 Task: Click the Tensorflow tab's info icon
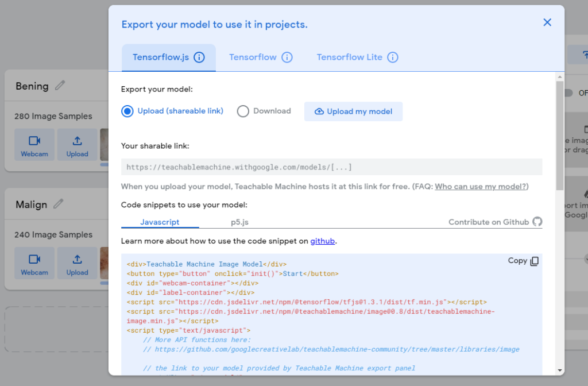tap(287, 57)
